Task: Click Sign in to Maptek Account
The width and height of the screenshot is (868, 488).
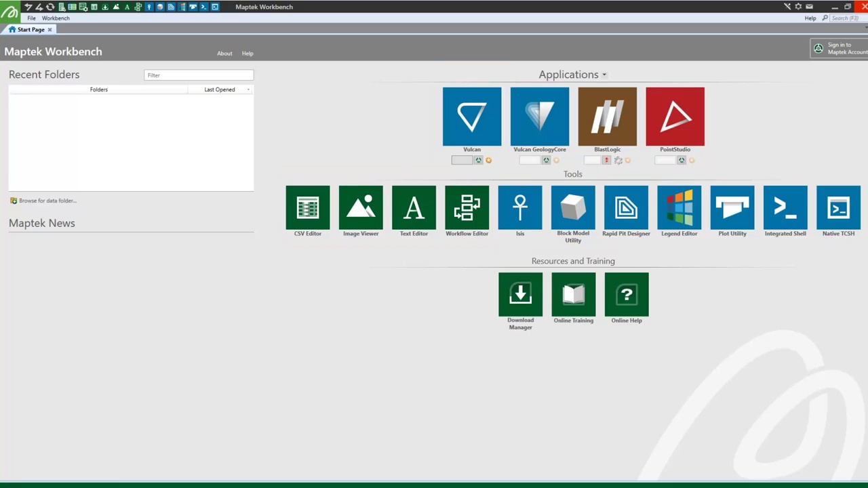Action: coord(840,49)
